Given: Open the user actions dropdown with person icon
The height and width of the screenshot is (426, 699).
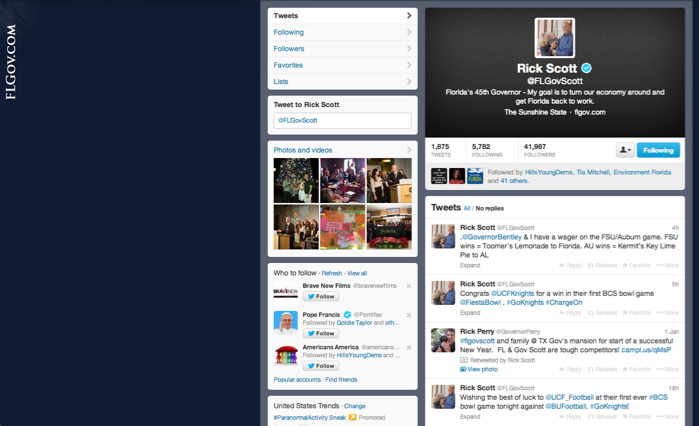Looking at the screenshot, I should pos(625,150).
